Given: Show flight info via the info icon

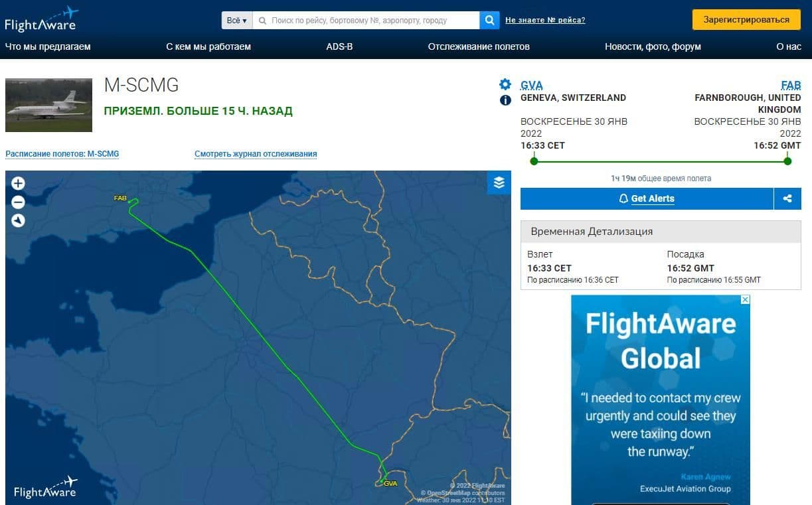Looking at the screenshot, I should point(505,100).
